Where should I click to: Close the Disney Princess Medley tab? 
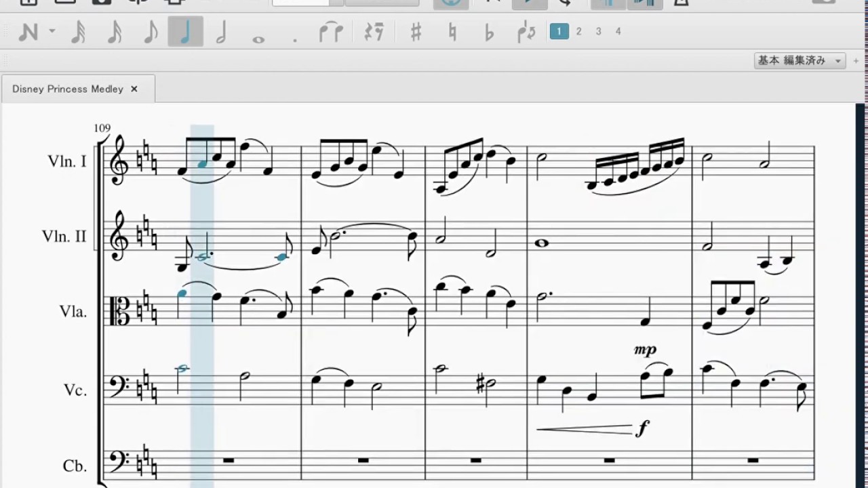pyautogui.click(x=134, y=89)
